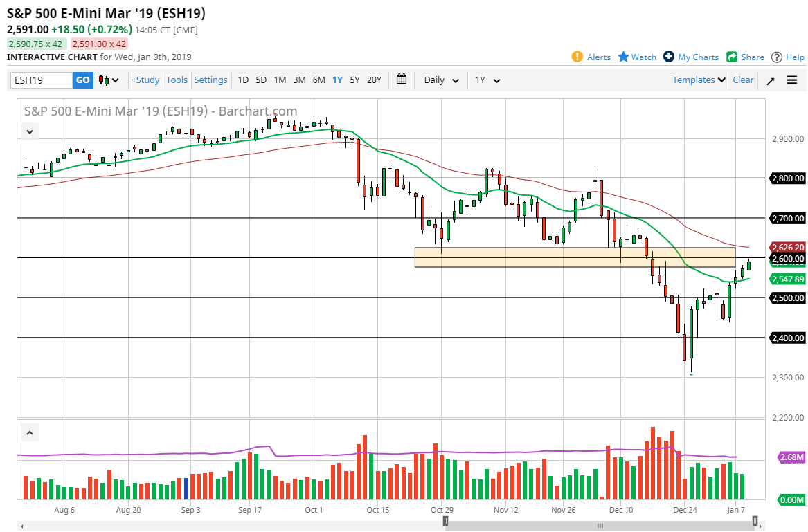Open the calendar date selector icon
This screenshot has width=808, height=532.
tap(401, 80)
